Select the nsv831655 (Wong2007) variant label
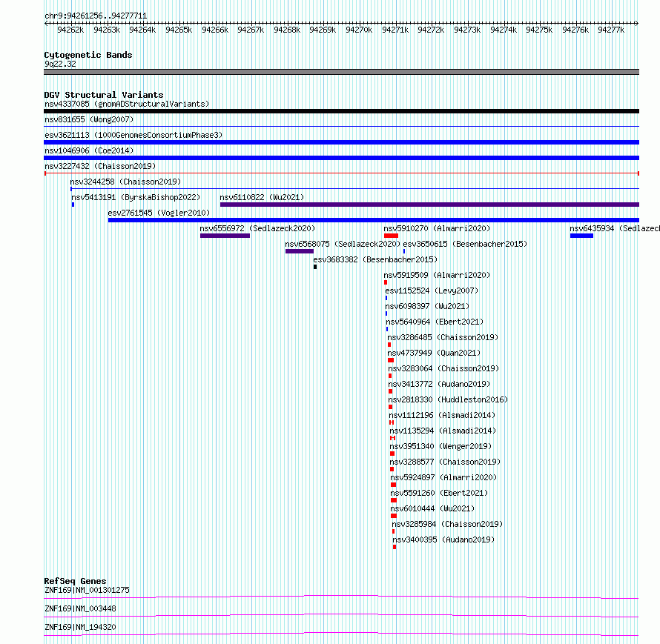 (89, 119)
